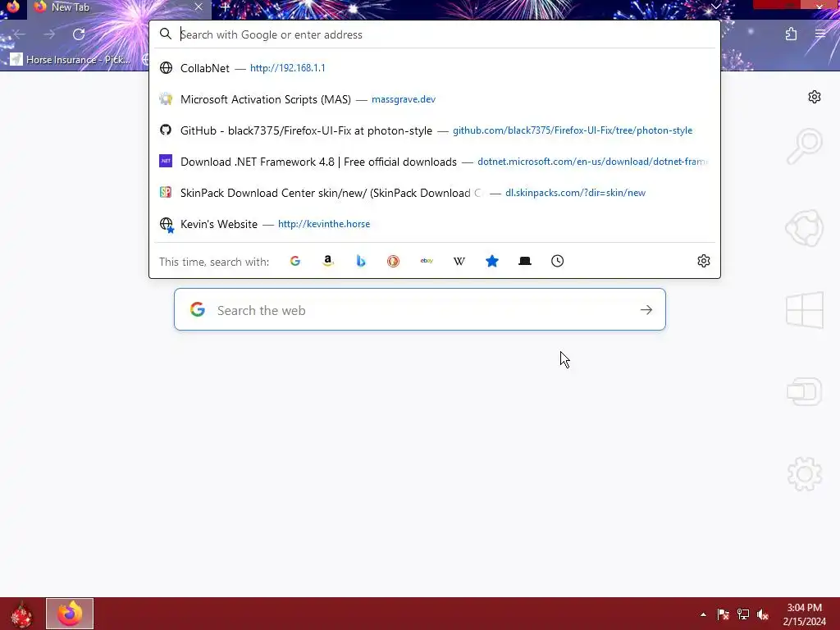Open the Action Center flag icon
The height and width of the screenshot is (630, 840).
(x=723, y=614)
